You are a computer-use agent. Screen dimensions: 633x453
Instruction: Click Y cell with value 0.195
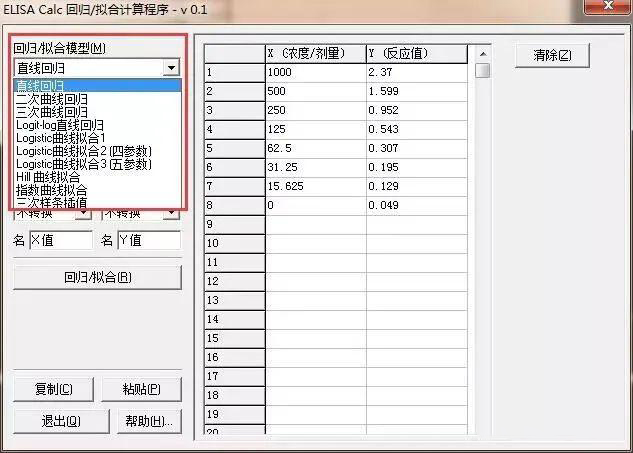pyautogui.click(x=417, y=168)
